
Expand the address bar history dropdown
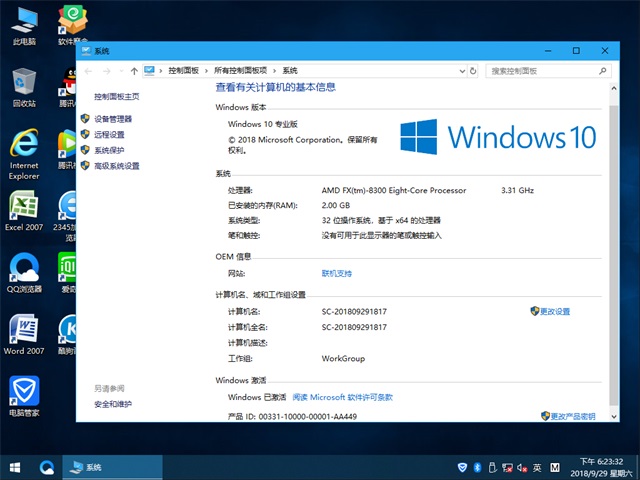[x=460, y=71]
